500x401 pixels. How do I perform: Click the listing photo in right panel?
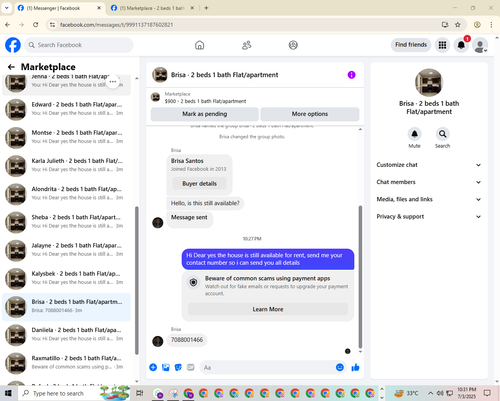click(429, 82)
